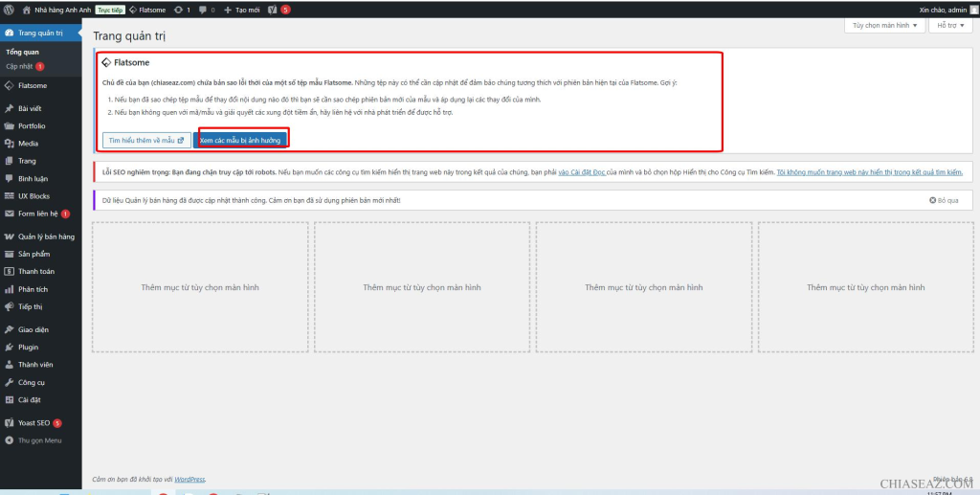Image resolution: width=980 pixels, height=495 pixels.
Task: Expand the Hỗ trợ help dropdown
Action: click(x=949, y=26)
